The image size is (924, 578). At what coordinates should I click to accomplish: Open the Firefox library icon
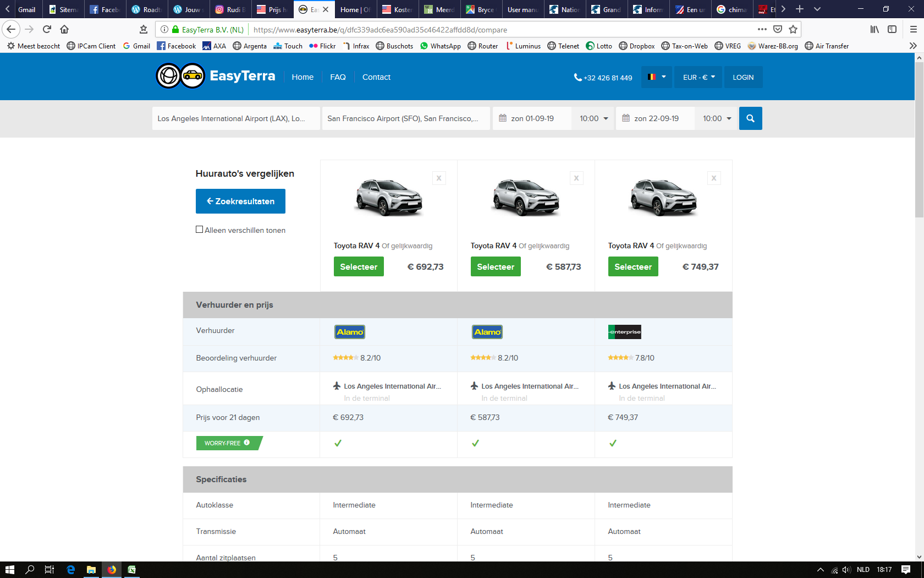pyautogui.click(x=875, y=29)
